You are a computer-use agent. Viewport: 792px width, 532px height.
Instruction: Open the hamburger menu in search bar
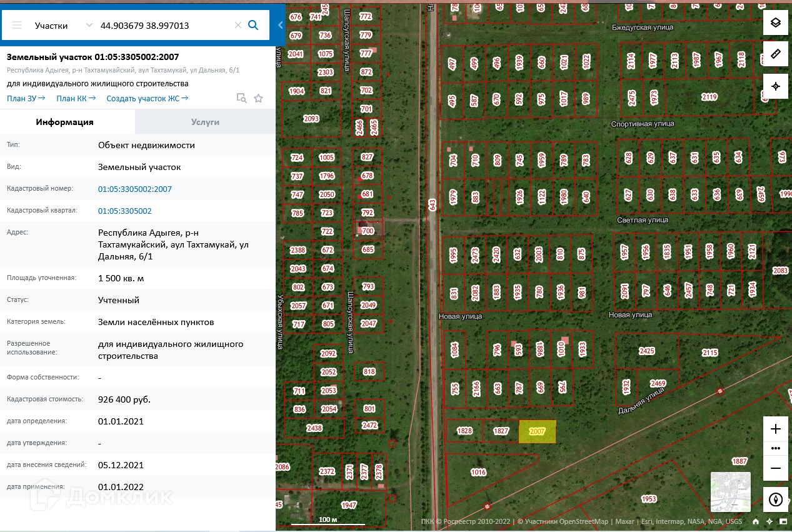coord(17,25)
